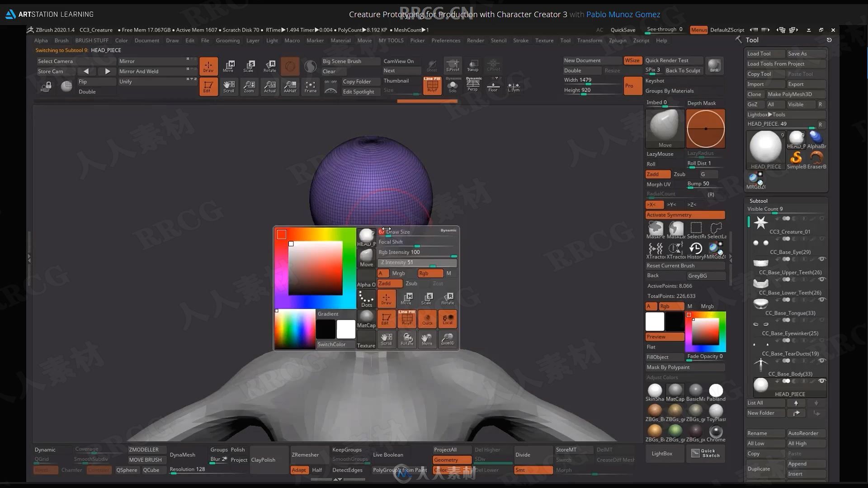Click the Zplugin menu item
Viewport: 868px width, 488px height.
(x=618, y=40)
